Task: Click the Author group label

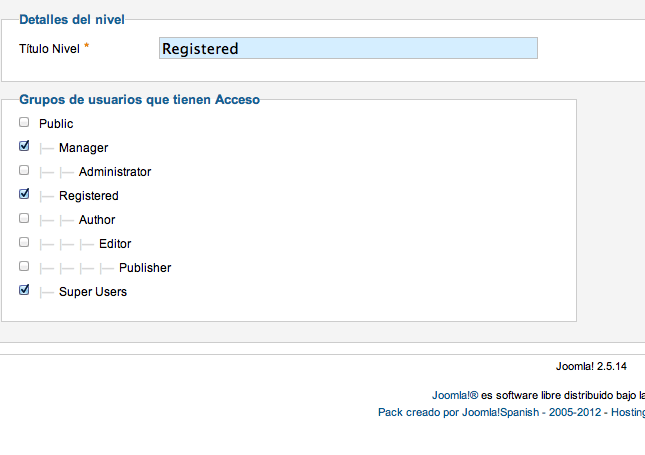Action: coord(97,220)
